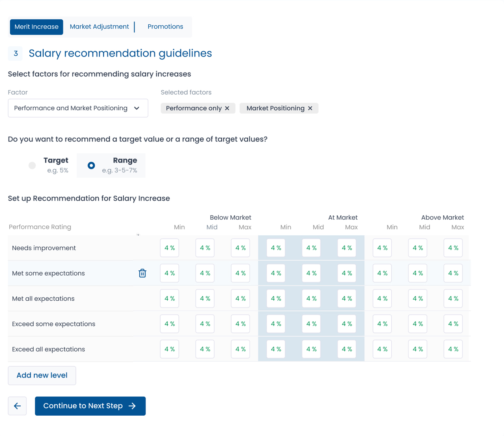
Task: Select the Target radio option
Action: [x=32, y=165]
